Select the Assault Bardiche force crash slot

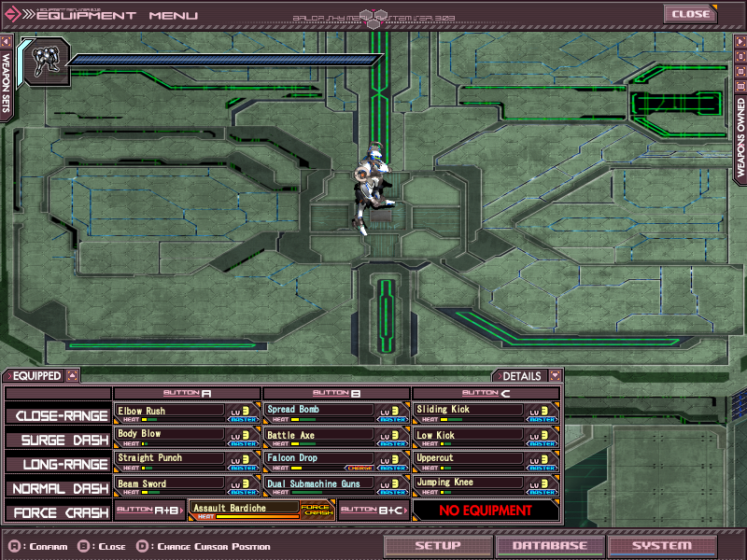click(x=261, y=510)
